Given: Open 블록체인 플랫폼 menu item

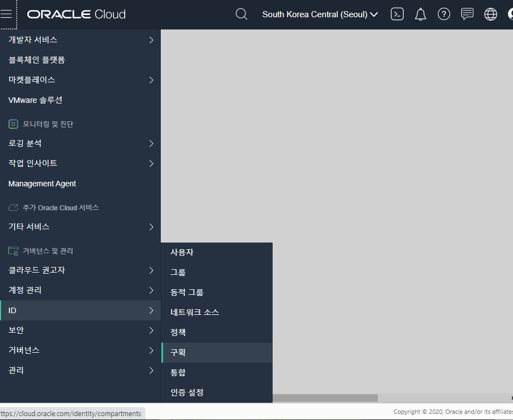Looking at the screenshot, I should [80, 60].
